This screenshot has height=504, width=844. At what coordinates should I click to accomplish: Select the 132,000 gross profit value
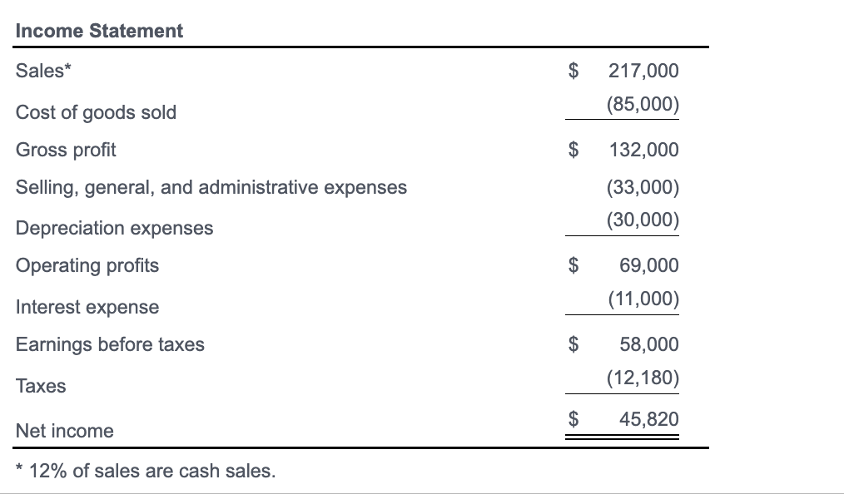[643, 150]
